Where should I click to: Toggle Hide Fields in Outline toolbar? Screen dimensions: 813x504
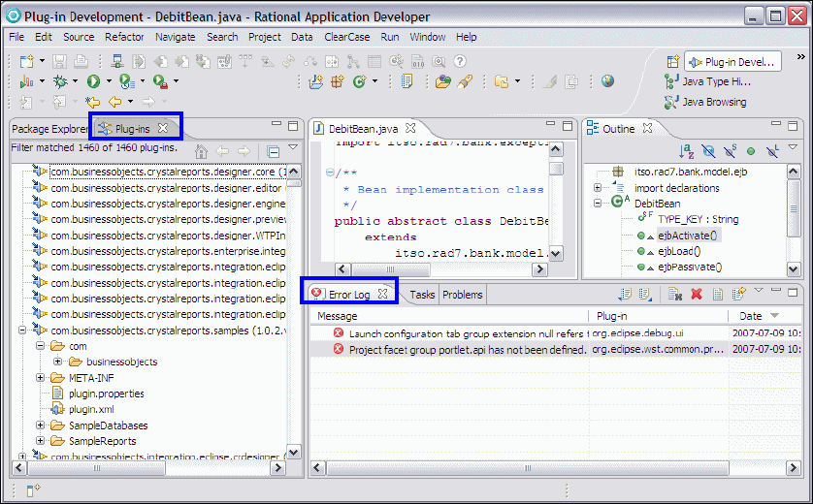[708, 151]
